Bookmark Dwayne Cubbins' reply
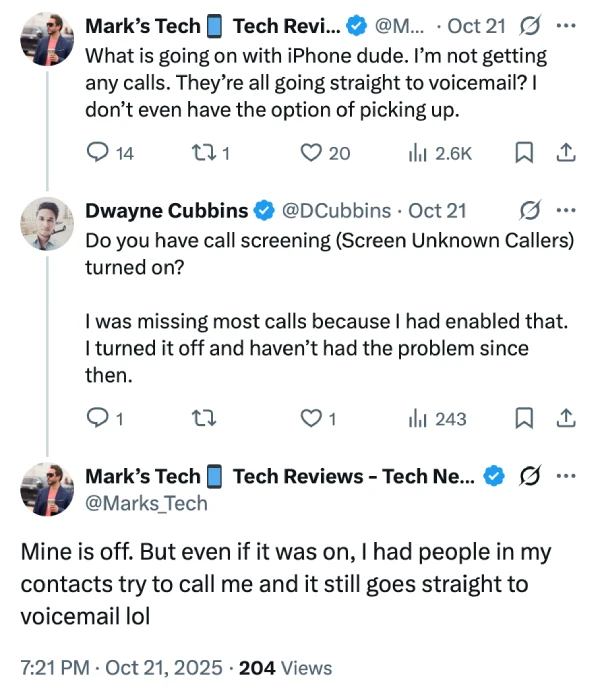Image resolution: width=600 pixels, height=693 pixels. point(524,419)
